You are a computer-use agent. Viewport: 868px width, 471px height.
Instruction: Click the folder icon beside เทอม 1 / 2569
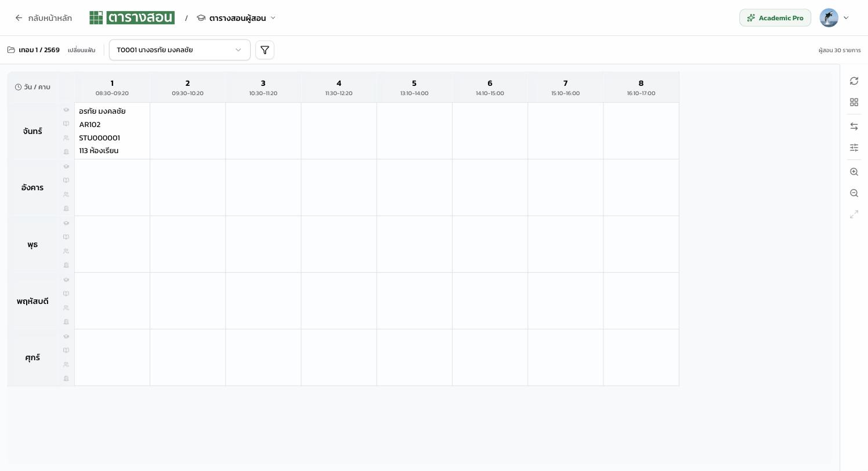(x=11, y=50)
